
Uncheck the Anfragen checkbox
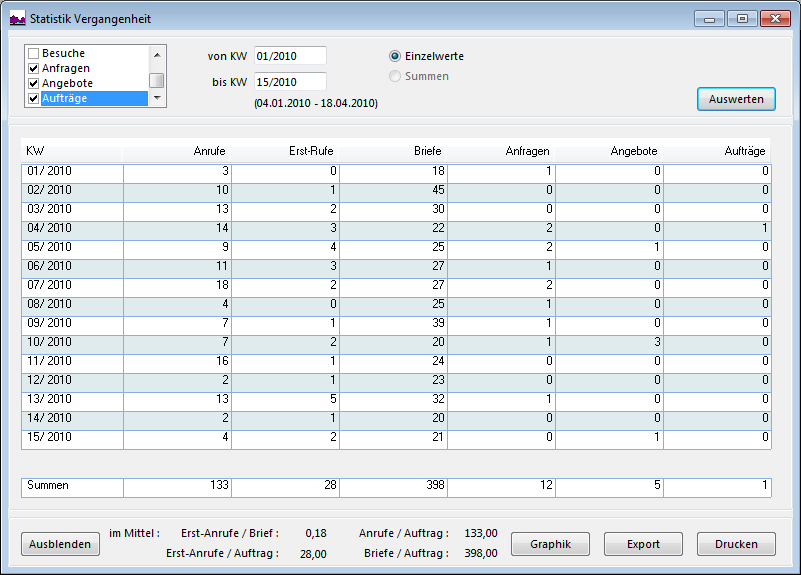(x=33, y=69)
